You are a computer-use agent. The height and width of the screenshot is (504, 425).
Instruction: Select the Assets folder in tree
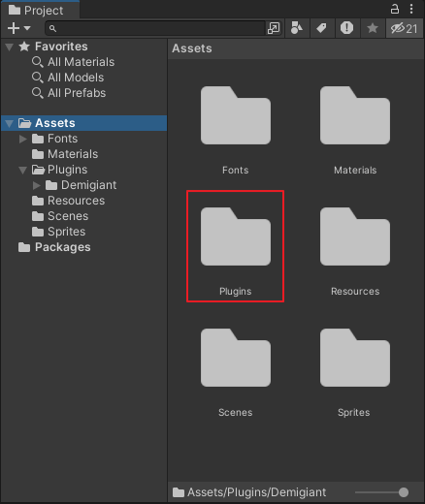click(x=84, y=123)
